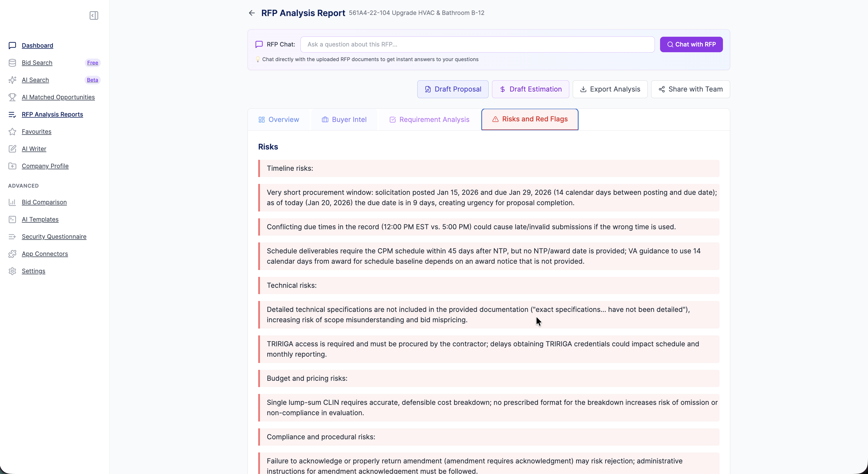Click the share icon on Share with Team
Image resolution: width=868 pixels, height=474 pixels.
(x=662, y=89)
